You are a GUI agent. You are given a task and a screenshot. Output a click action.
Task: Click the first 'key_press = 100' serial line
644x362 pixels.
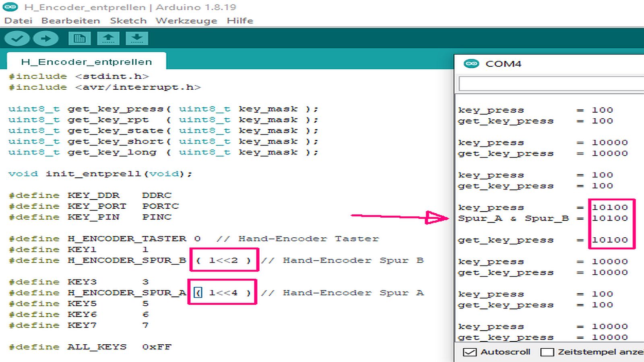[536, 110]
